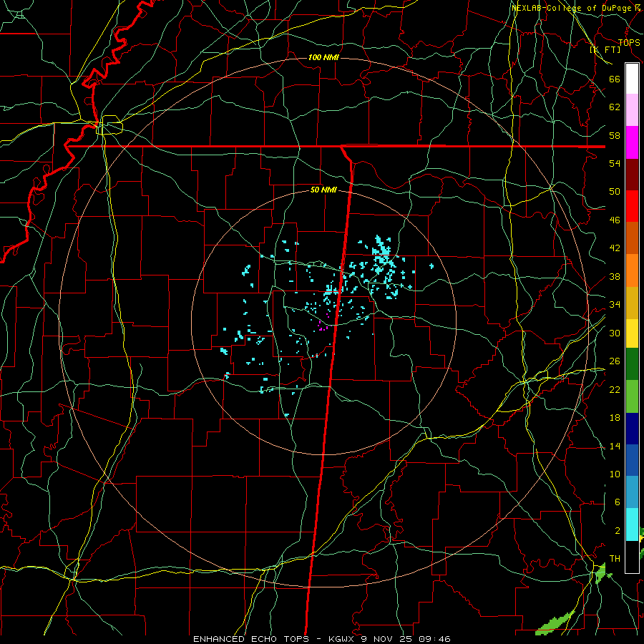The image size is (644, 644).
Task: Click the navy blue legend swatch
Action: 632,429
